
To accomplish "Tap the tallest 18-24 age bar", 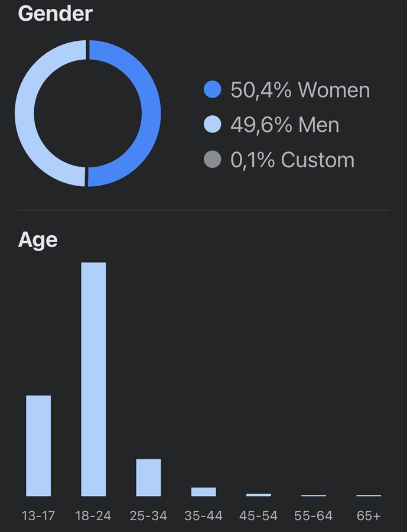I will pyautogui.click(x=93, y=378).
